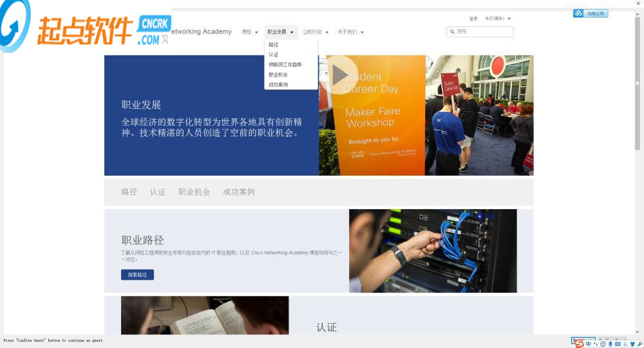Choose 成功案例 from the dropdown menu
The width and height of the screenshot is (644, 348).
[278, 84]
